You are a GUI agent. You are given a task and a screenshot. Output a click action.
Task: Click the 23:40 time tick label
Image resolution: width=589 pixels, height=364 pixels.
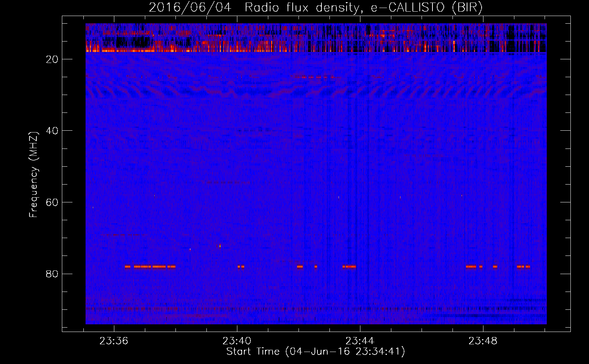tap(237, 341)
